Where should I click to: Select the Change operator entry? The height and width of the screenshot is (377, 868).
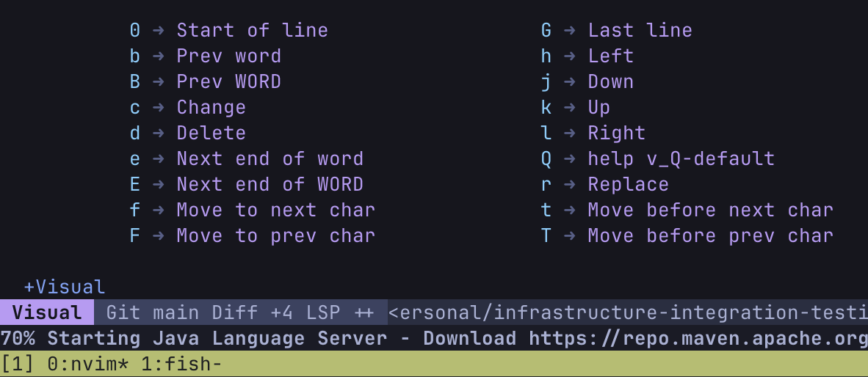(211, 107)
